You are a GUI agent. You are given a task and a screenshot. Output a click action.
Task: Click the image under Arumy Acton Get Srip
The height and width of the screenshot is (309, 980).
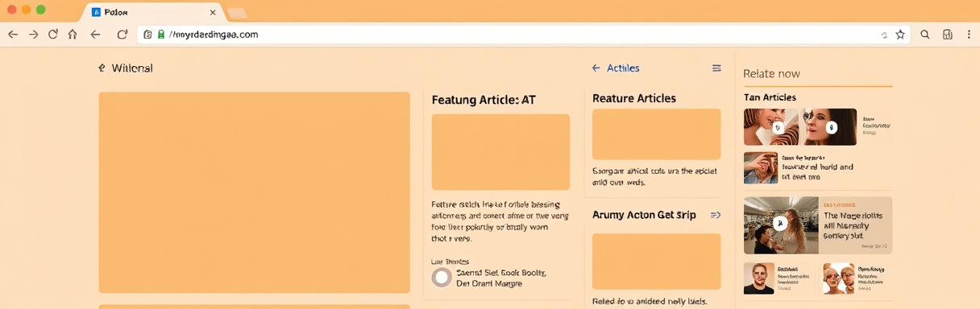(x=656, y=262)
